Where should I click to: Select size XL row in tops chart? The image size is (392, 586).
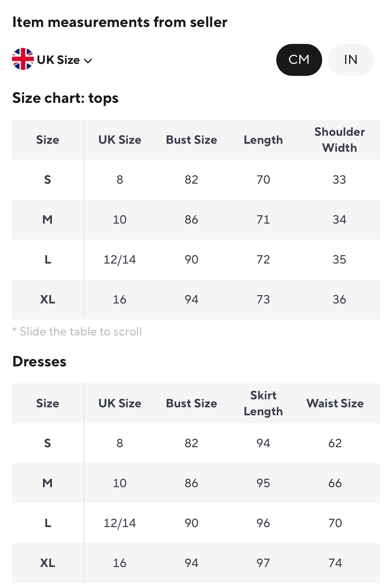48,299
